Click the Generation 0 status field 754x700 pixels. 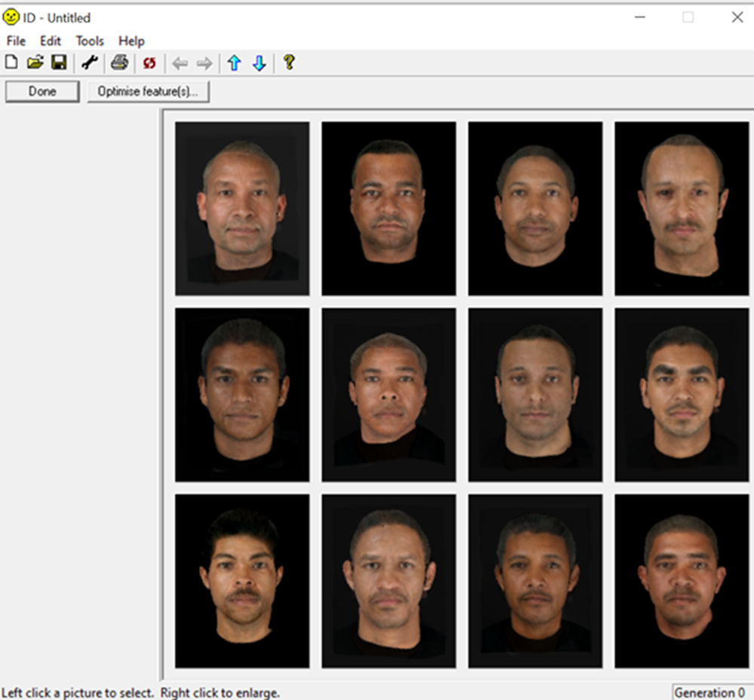pyautogui.click(x=710, y=692)
